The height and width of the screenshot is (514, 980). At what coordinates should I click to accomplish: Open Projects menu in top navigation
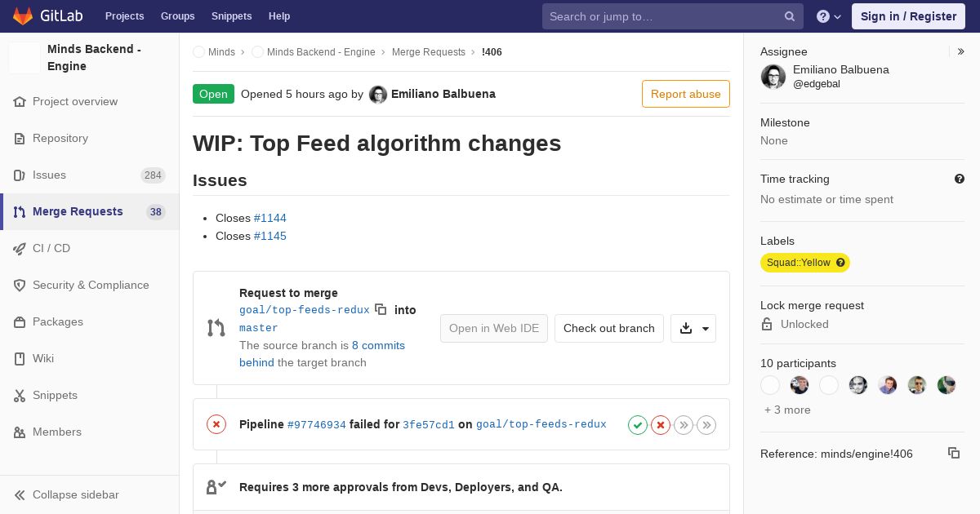point(124,16)
